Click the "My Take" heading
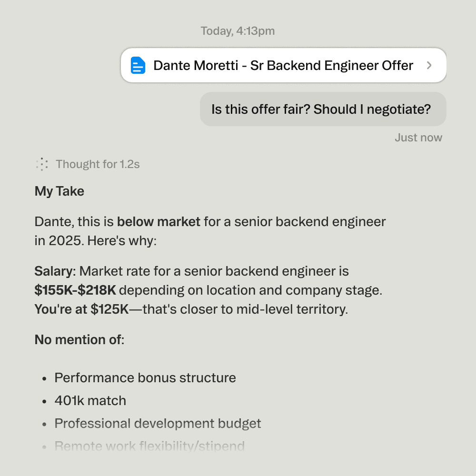This screenshot has height=476, width=476. point(59,191)
